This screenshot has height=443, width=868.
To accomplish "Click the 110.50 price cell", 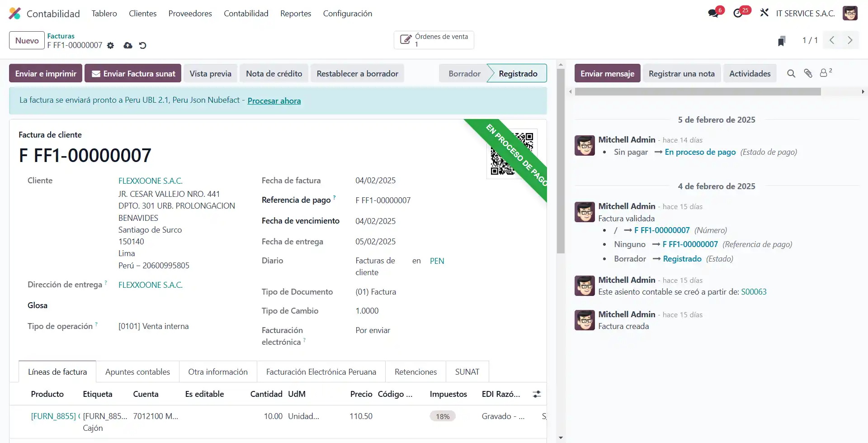I will pyautogui.click(x=361, y=416).
